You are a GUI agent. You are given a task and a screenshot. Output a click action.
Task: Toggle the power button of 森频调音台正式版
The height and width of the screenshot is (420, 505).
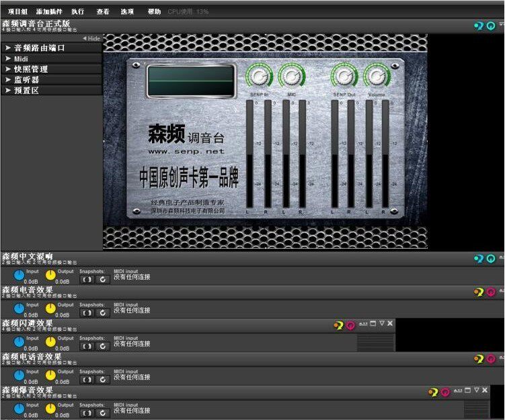coord(490,26)
